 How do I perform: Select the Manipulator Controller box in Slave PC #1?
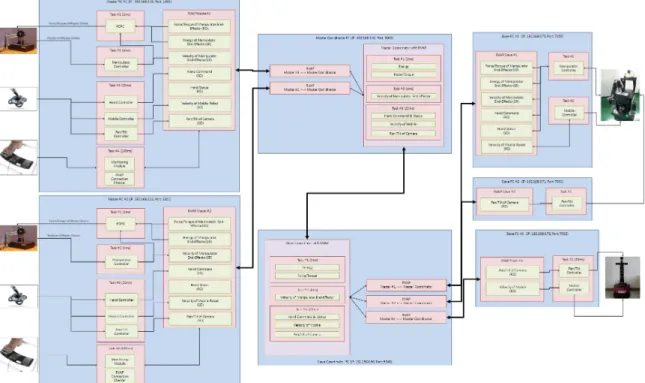click(x=568, y=68)
